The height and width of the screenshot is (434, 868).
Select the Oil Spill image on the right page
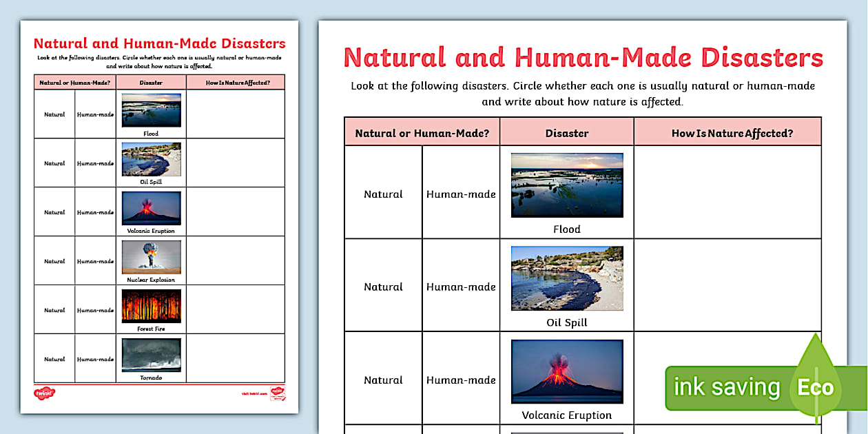[566, 276]
